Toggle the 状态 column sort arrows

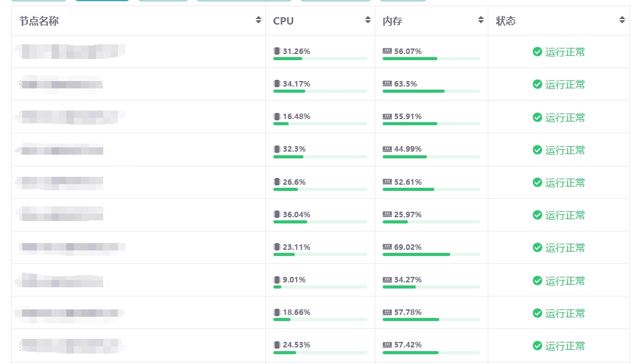pyautogui.click(x=622, y=20)
